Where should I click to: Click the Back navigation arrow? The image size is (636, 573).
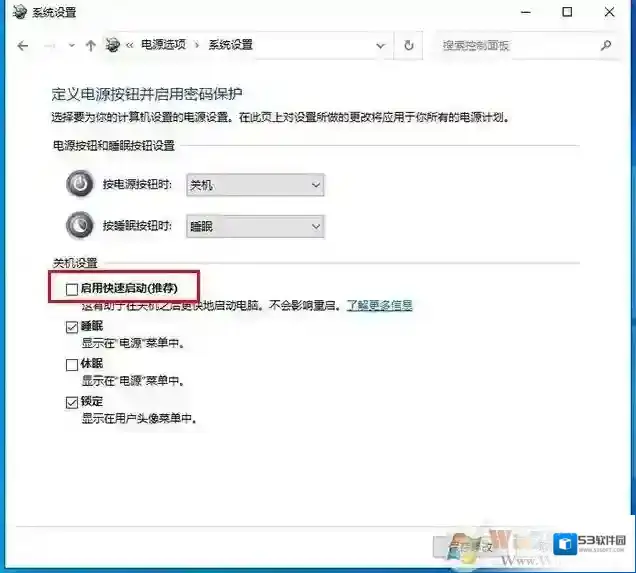23,46
